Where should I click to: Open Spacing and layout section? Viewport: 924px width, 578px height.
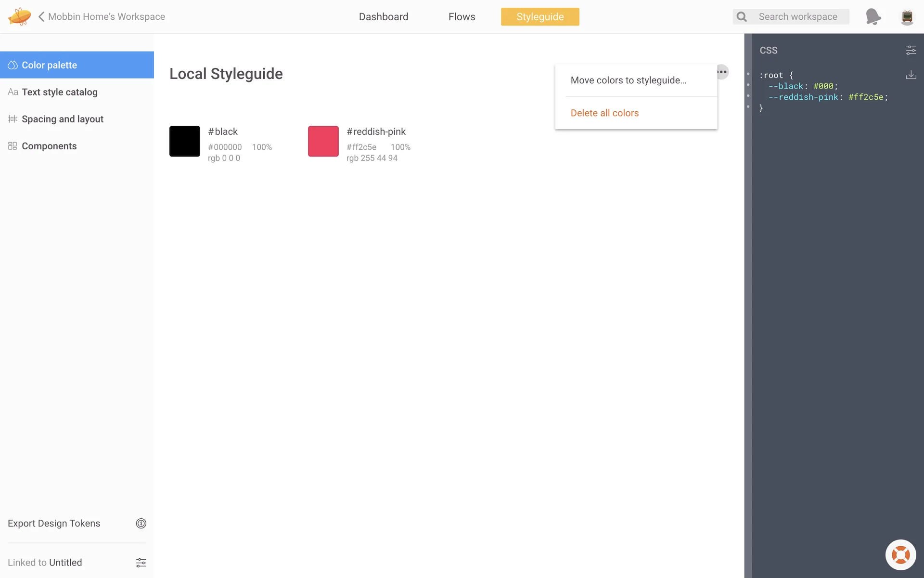click(63, 119)
